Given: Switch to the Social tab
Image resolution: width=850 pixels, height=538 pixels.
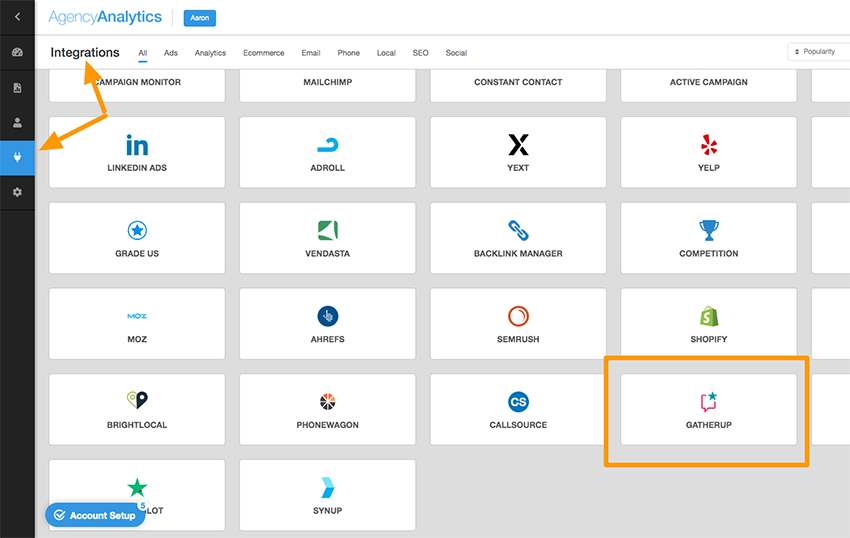Looking at the screenshot, I should [x=456, y=53].
